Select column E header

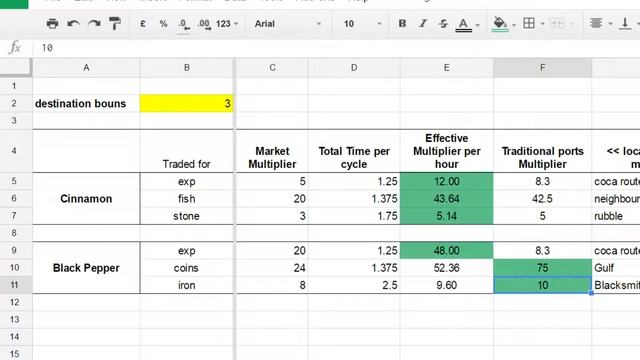pos(447,67)
